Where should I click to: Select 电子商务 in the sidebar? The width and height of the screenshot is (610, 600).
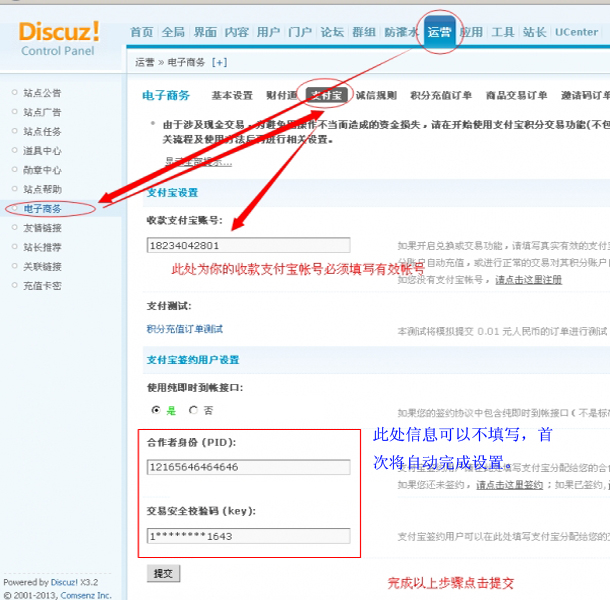(x=42, y=209)
